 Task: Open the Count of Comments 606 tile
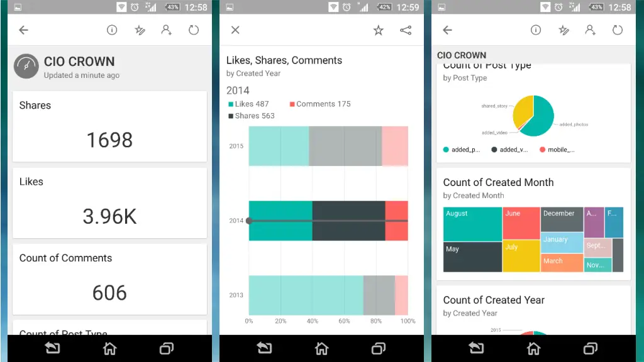point(109,279)
